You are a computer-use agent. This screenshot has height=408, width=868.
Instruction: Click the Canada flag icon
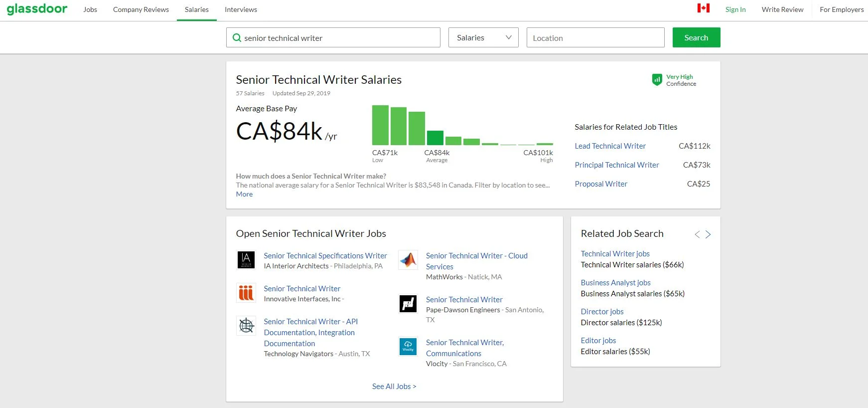(703, 8)
